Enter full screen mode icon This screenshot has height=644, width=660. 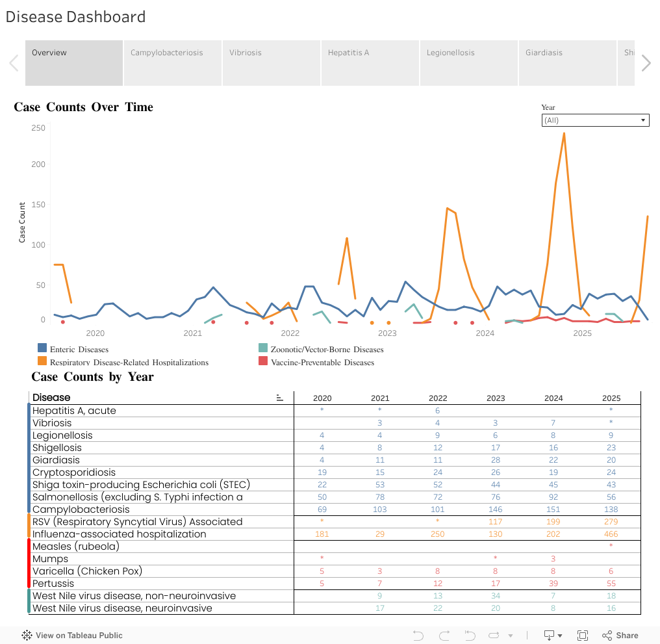583,635
